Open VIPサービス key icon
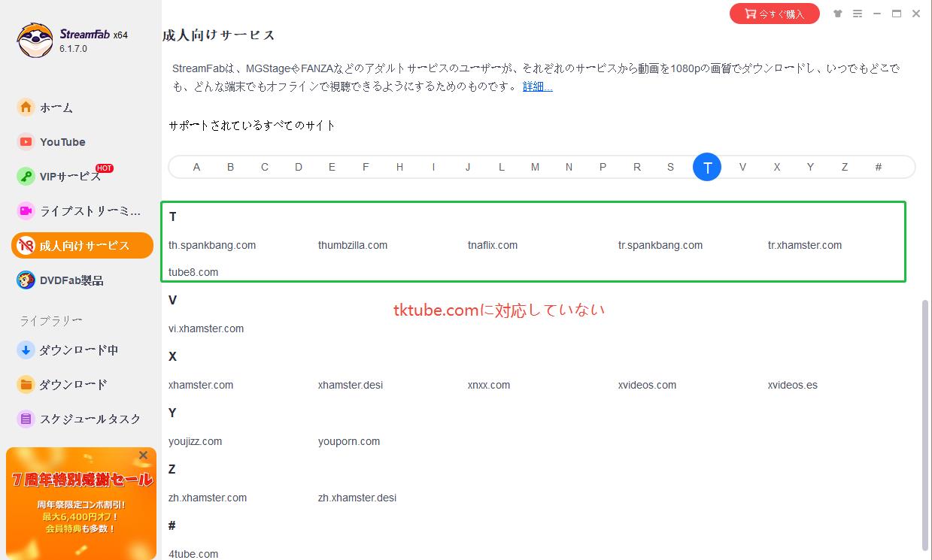The width and height of the screenshot is (932, 560). coord(26,177)
